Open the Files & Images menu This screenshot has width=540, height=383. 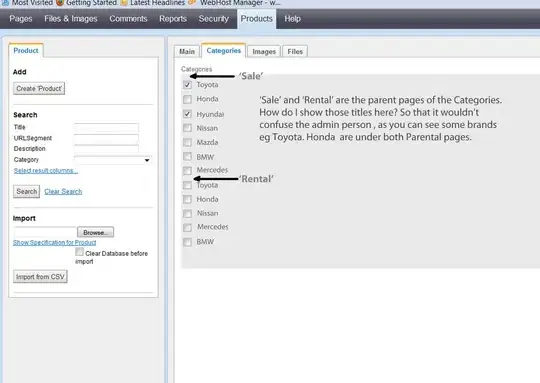coord(71,19)
